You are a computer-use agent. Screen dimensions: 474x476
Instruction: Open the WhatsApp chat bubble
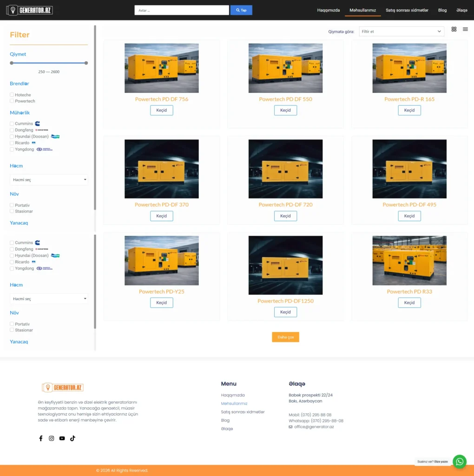(460, 462)
